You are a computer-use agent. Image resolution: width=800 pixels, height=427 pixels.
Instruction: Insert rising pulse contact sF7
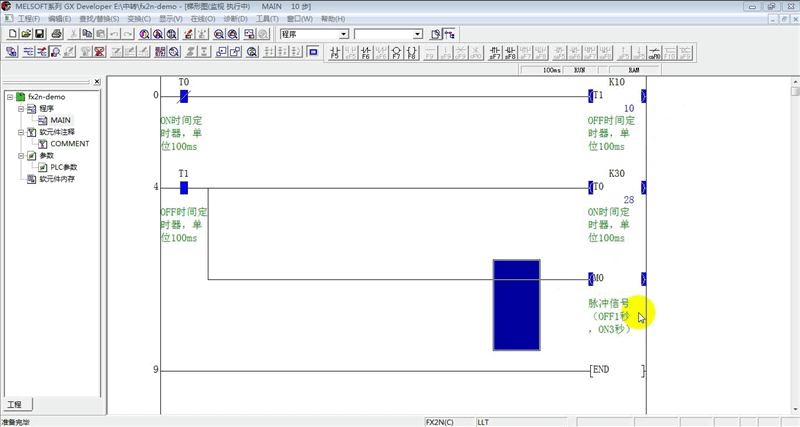tap(495, 52)
